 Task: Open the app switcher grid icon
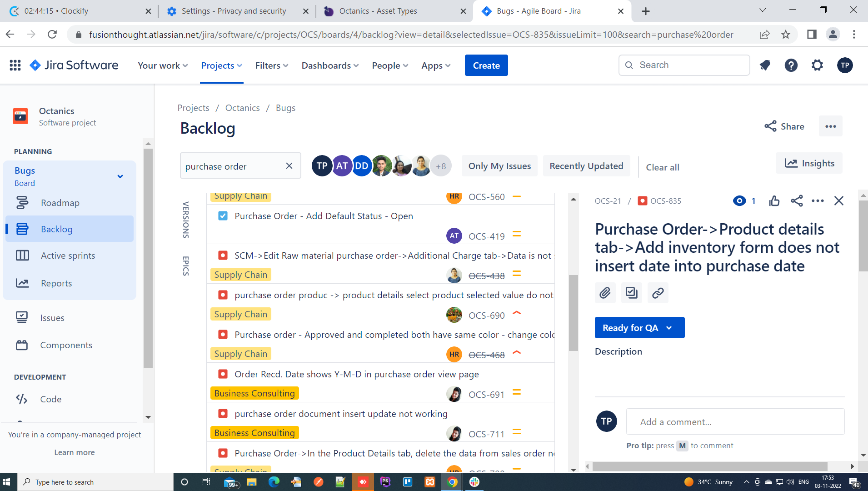[x=15, y=65]
